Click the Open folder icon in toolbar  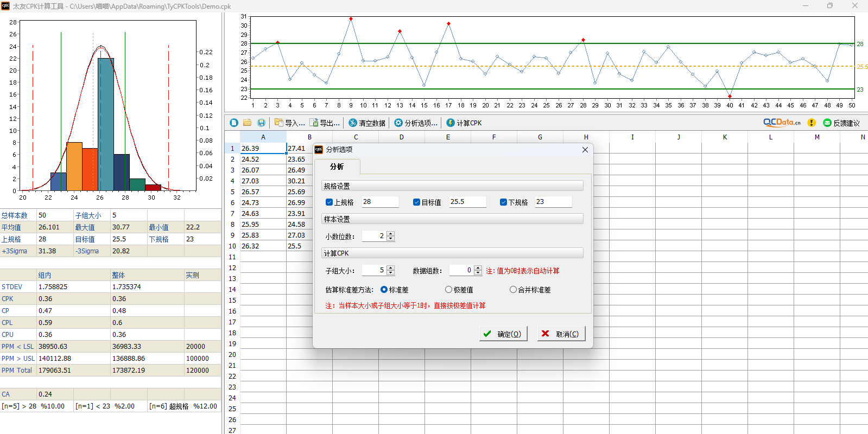tap(248, 123)
